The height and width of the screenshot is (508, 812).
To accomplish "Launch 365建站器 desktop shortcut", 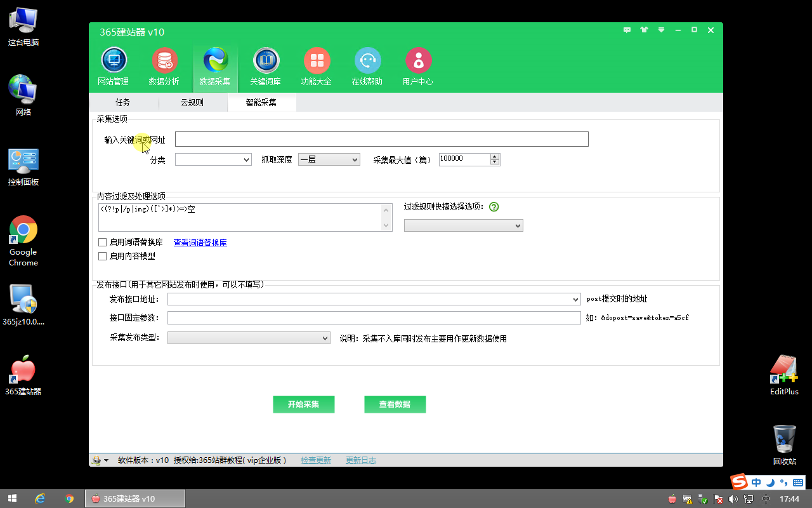I will tap(23, 375).
